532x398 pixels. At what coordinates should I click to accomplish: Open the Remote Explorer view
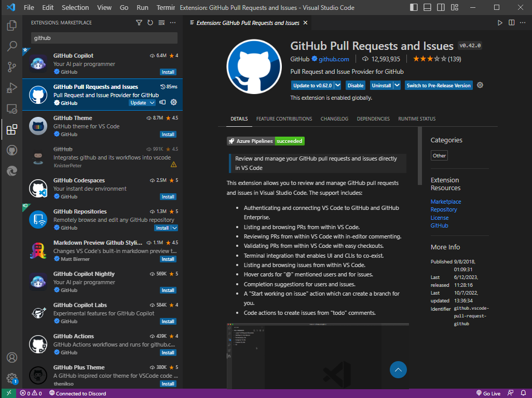pos(12,109)
